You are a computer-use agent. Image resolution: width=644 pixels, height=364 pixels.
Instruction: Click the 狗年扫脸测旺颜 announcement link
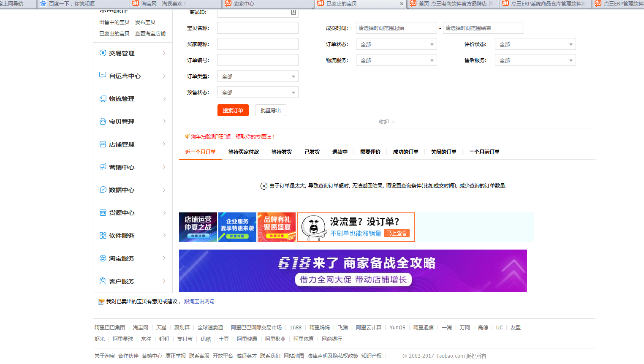[x=233, y=137]
